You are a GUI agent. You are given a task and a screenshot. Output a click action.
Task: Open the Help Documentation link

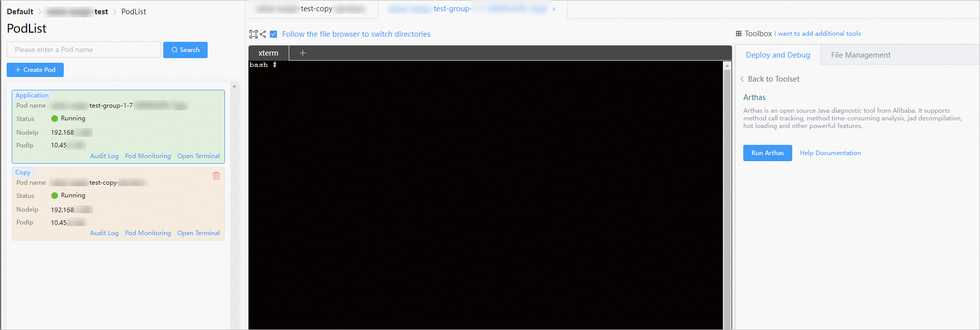point(830,153)
